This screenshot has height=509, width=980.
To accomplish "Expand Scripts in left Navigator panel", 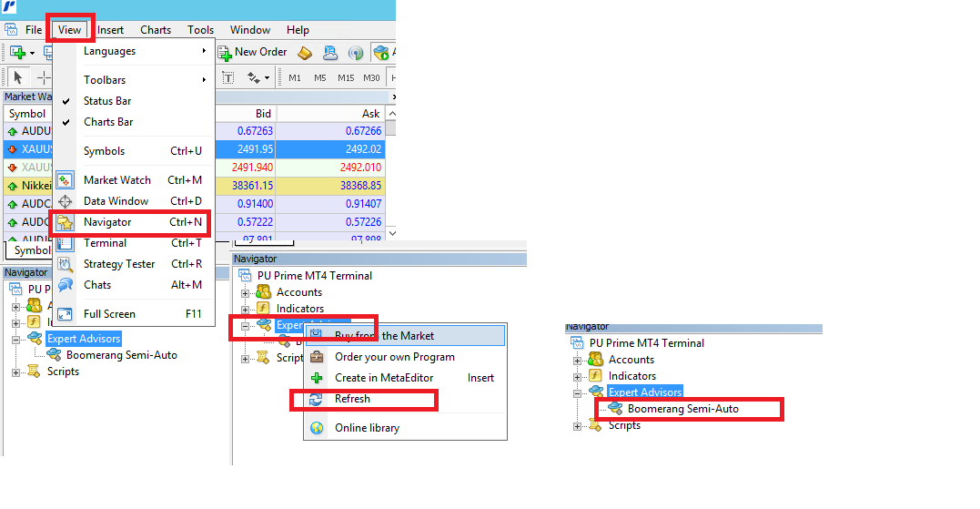I will click(x=15, y=372).
